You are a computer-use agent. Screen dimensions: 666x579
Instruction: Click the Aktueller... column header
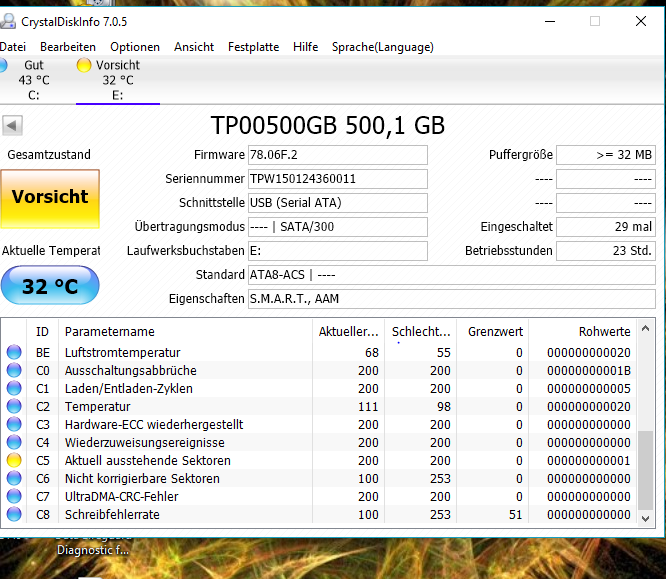[348, 331]
